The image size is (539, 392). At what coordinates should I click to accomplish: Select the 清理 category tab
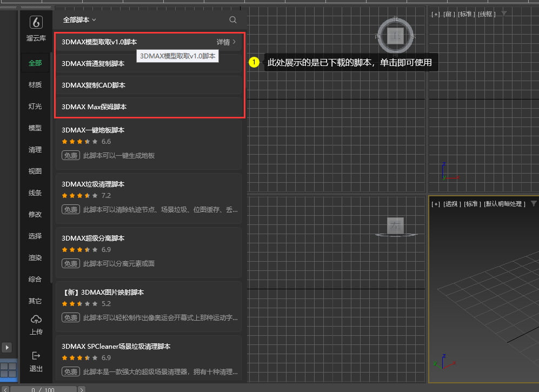pyautogui.click(x=35, y=150)
